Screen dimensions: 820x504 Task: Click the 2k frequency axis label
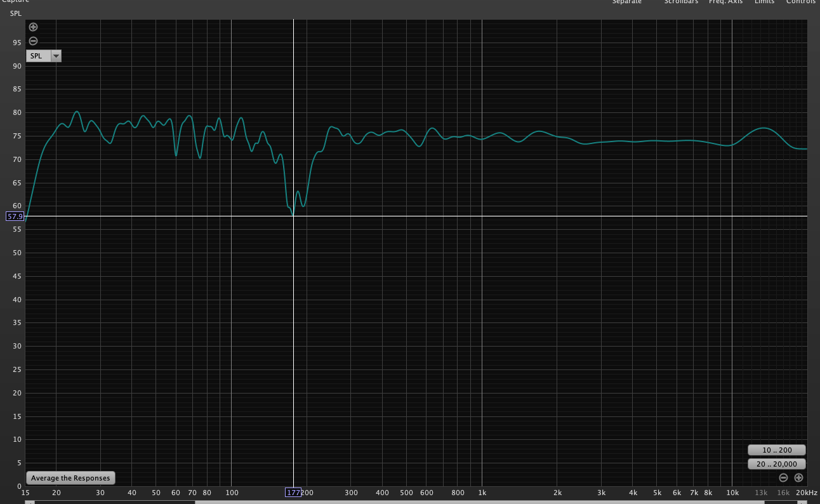pos(557,493)
